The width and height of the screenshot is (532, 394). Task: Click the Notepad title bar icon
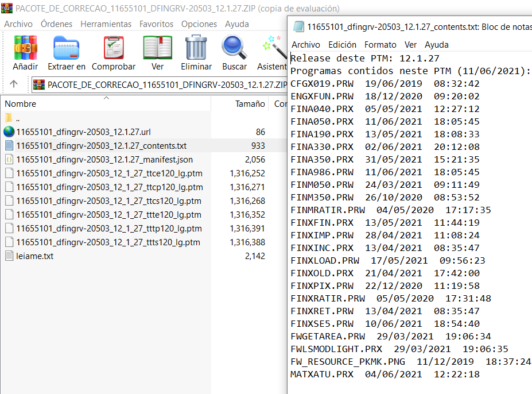298,26
